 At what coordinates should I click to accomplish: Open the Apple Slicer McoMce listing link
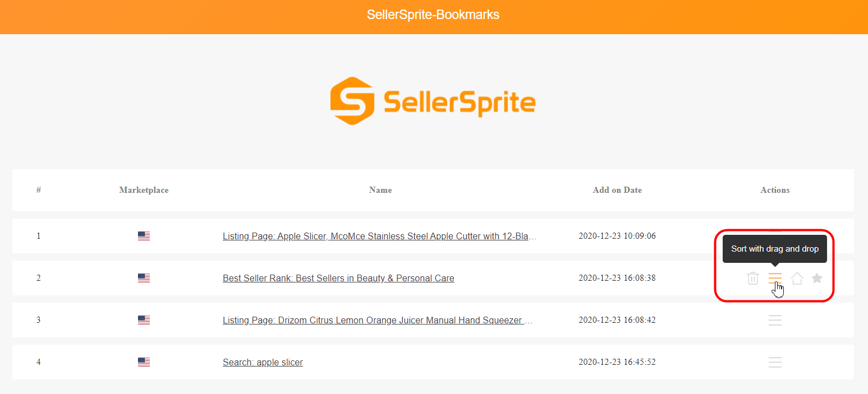point(379,236)
